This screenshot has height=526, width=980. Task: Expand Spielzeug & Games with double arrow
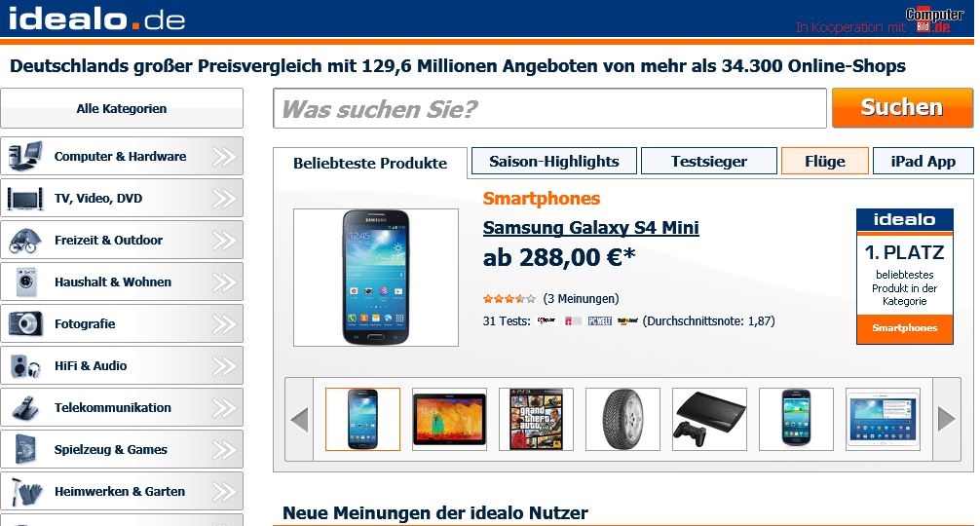224,450
